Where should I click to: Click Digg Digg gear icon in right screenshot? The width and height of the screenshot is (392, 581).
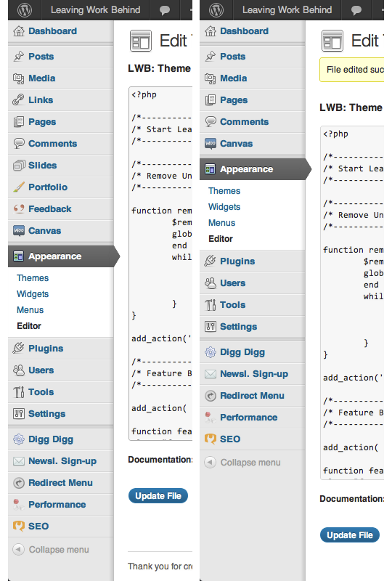coord(211,352)
